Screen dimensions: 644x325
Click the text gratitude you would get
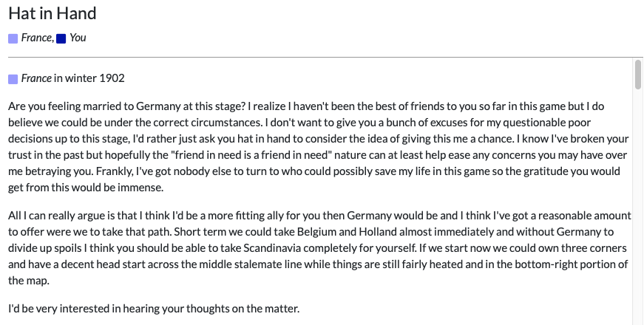click(571, 171)
